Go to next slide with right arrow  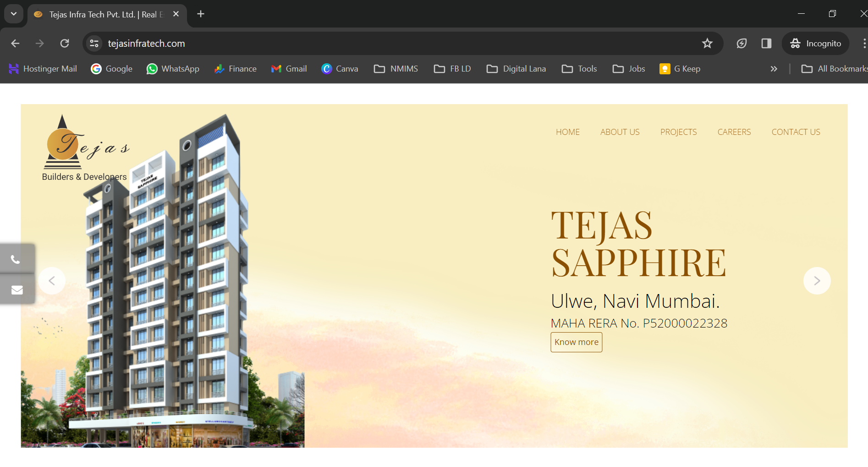coord(817,281)
